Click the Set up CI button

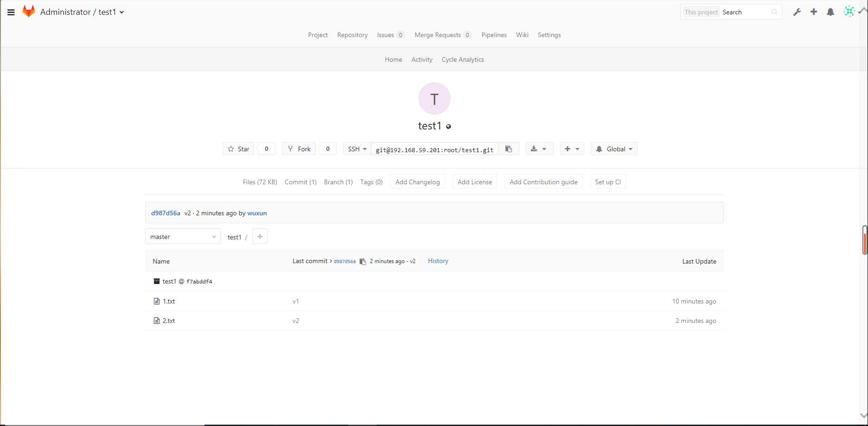coord(608,182)
